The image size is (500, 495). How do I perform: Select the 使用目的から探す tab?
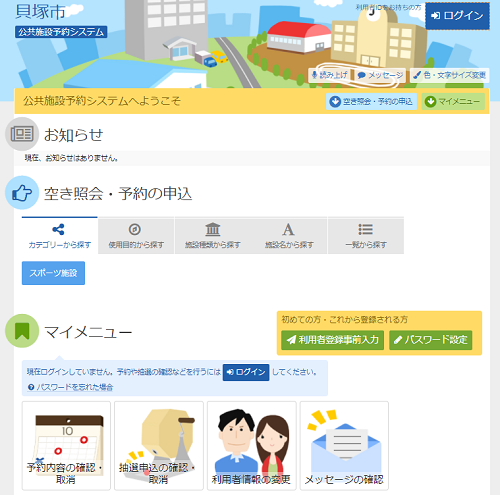pos(136,235)
